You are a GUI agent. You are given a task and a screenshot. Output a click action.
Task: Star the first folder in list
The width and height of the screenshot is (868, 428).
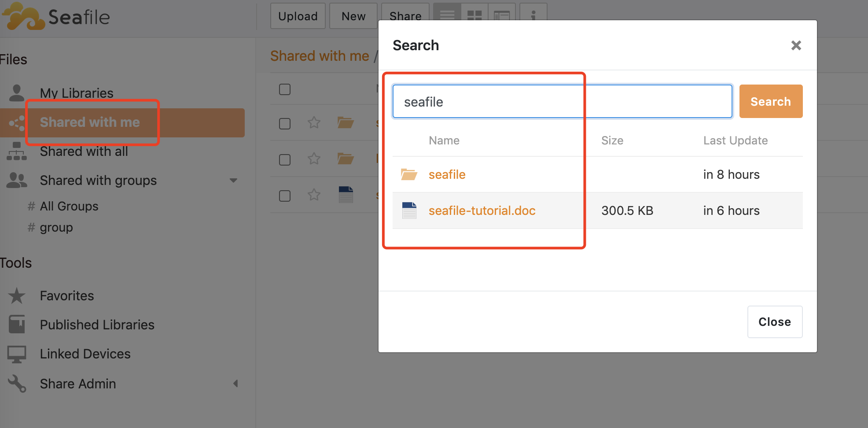point(314,122)
